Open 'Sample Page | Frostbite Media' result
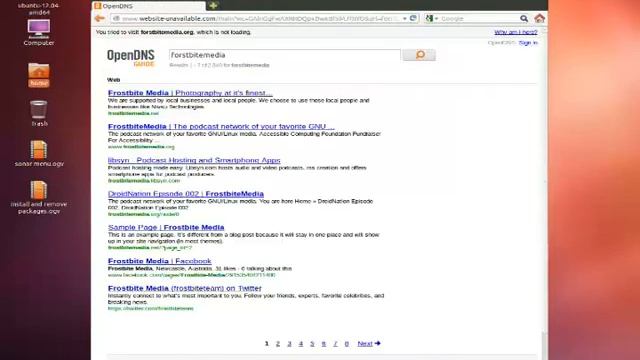640x360 pixels. pos(166,227)
